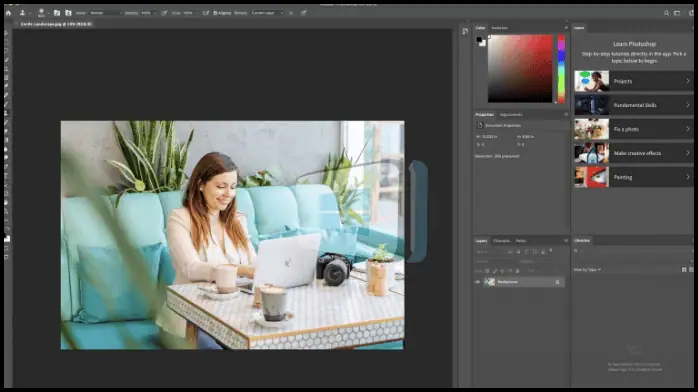Open the Projects tutorials
The height and width of the screenshot is (392, 698).
tap(633, 81)
